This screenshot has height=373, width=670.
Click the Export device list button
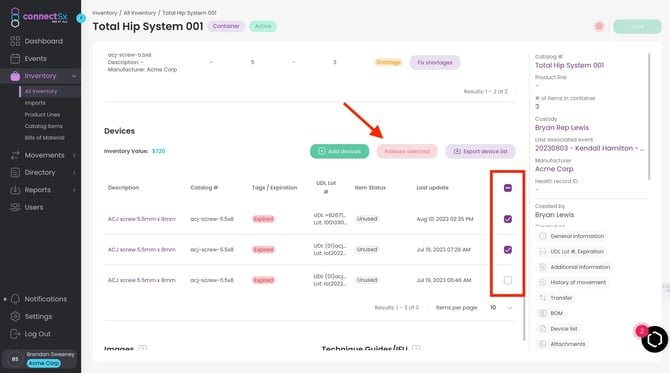pyautogui.click(x=480, y=151)
